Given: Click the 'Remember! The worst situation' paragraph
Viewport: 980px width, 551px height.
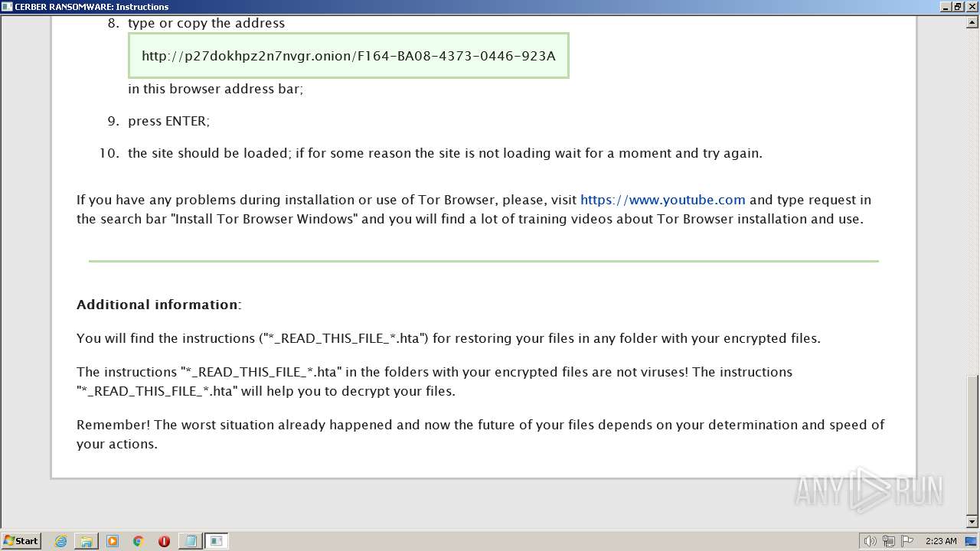Looking at the screenshot, I should (480, 434).
